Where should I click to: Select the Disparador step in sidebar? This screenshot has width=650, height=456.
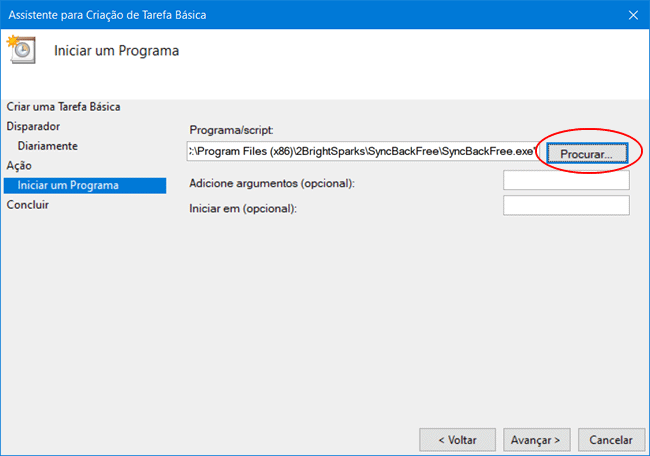click(x=33, y=127)
